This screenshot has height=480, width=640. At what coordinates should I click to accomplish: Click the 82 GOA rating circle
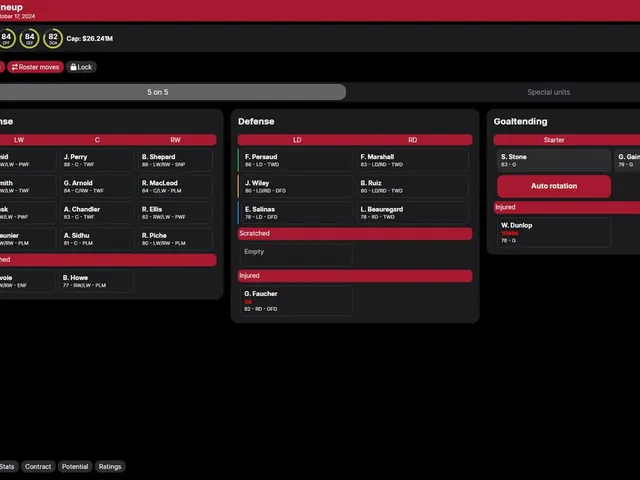53,38
